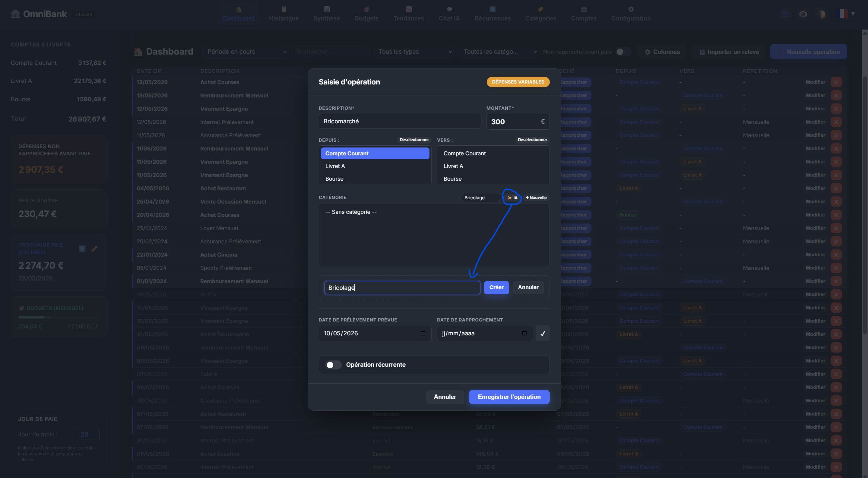Image resolution: width=868 pixels, height=478 pixels.
Task: Toggle Non-rapproché avant paie switch
Action: (x=623, y=52)
